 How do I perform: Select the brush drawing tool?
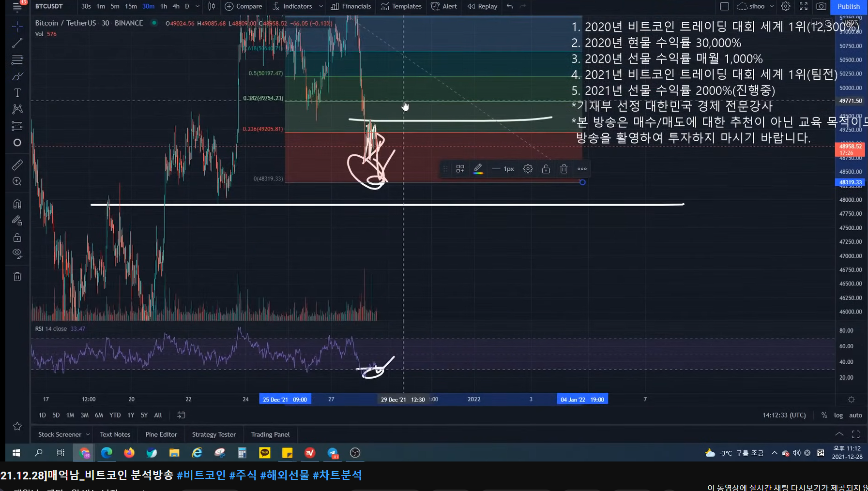[17, 76]
